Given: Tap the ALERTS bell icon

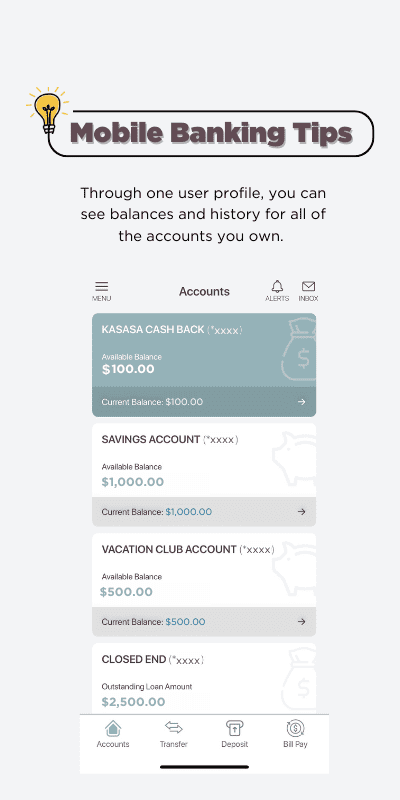Looking at the screenshot, I should (x=277, y=286).
